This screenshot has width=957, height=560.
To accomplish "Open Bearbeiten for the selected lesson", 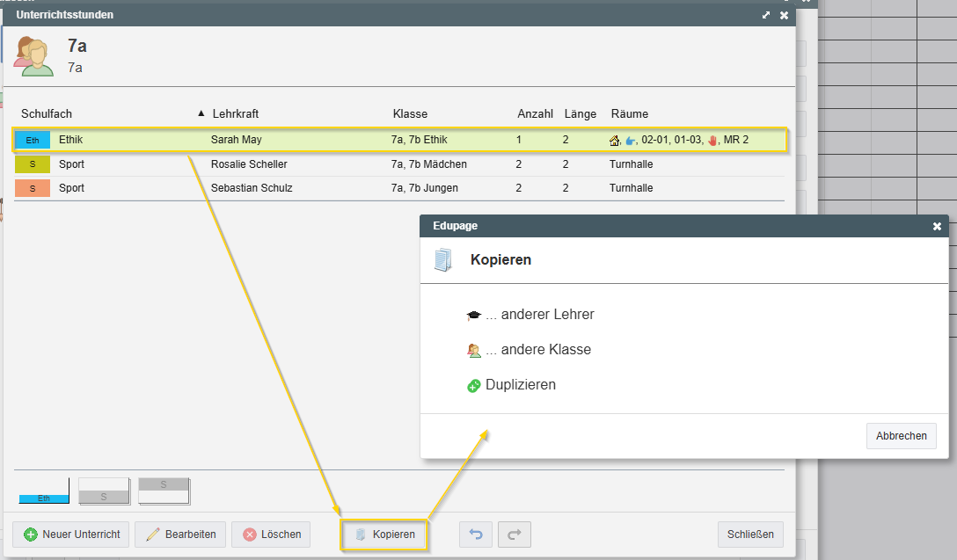I will pos(180,535).
